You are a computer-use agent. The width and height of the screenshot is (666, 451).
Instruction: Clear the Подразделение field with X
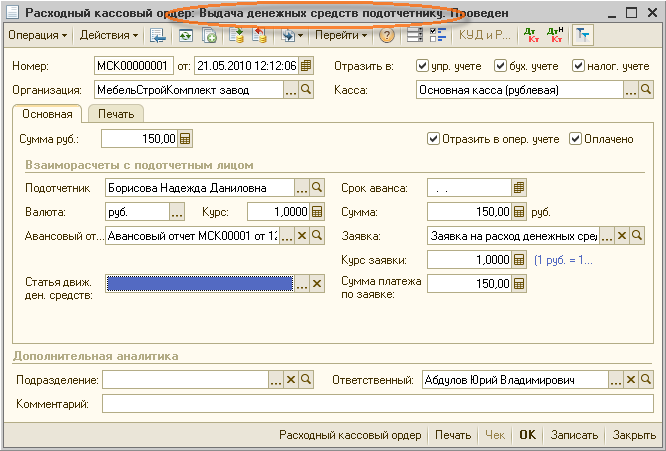click(x=291, y=380)
